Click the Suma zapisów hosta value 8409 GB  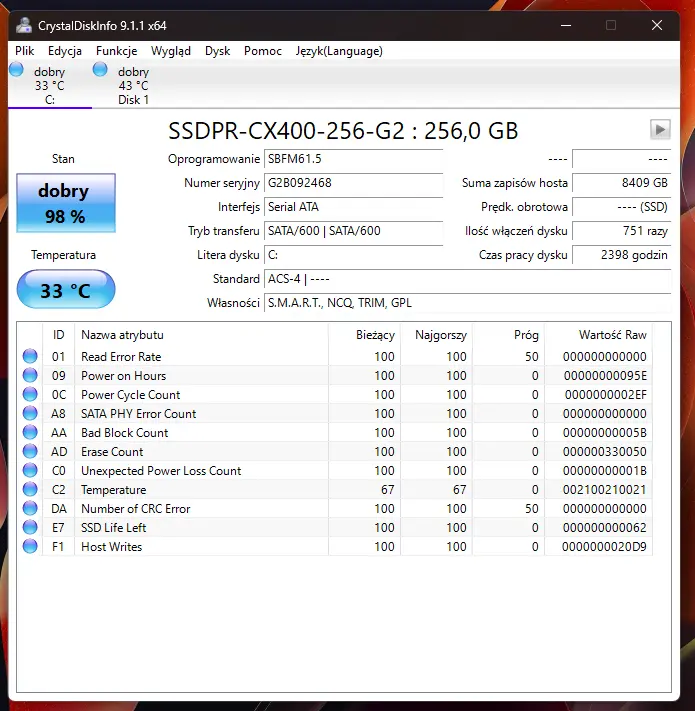622,183
